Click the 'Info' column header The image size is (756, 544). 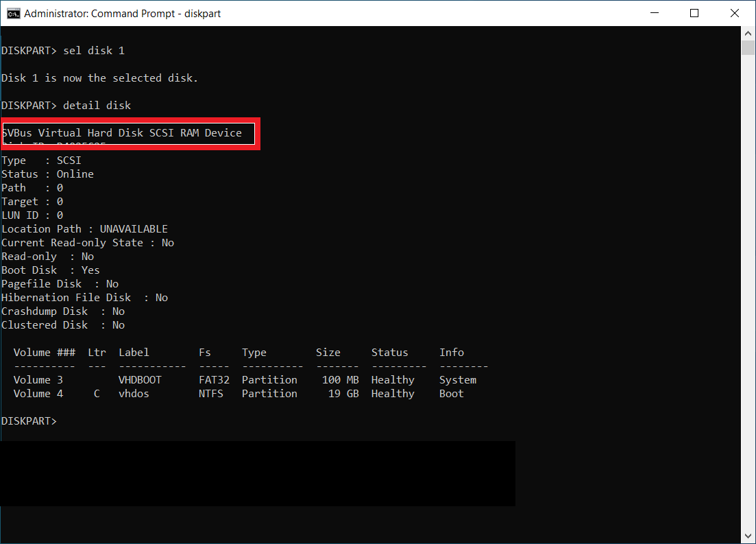[452, 353]
